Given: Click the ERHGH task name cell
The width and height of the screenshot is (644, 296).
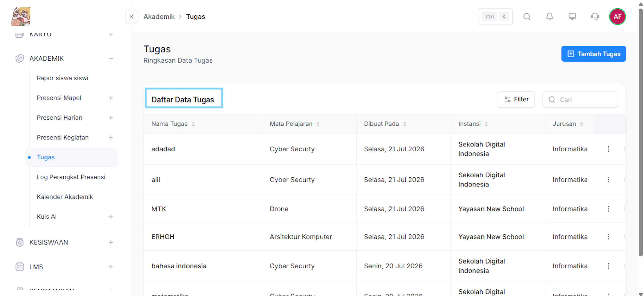Looking at the screenshot, I should 163,237.
